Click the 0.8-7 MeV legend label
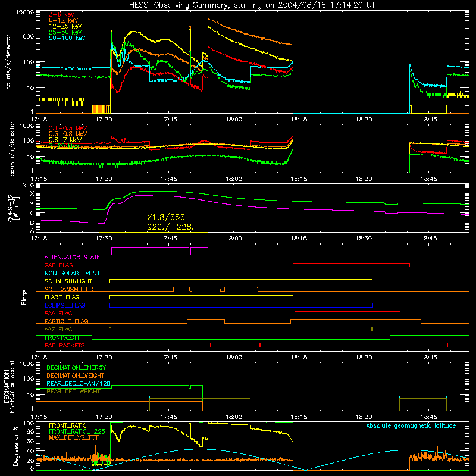 [x=65, y=140]
